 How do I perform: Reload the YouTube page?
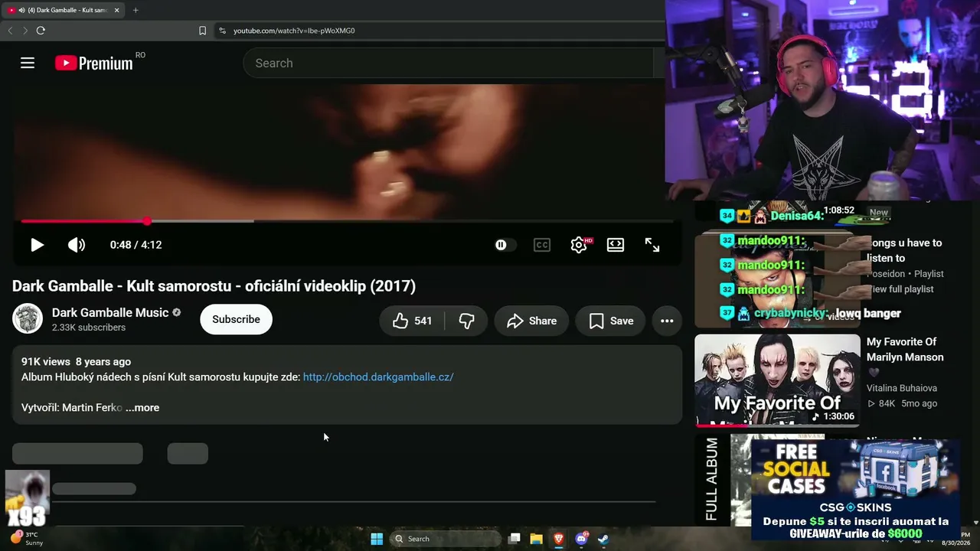41,31
